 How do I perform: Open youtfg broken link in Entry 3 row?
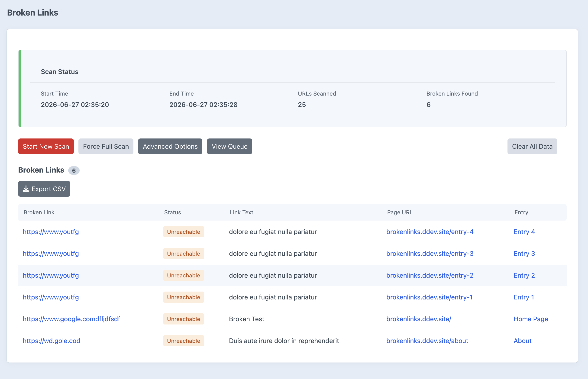[x=51, y=254]
